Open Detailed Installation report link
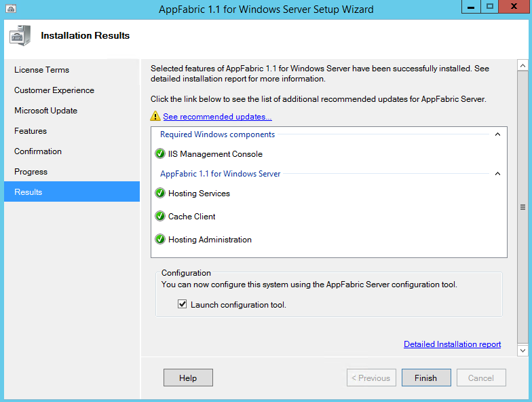 [452, 344]
